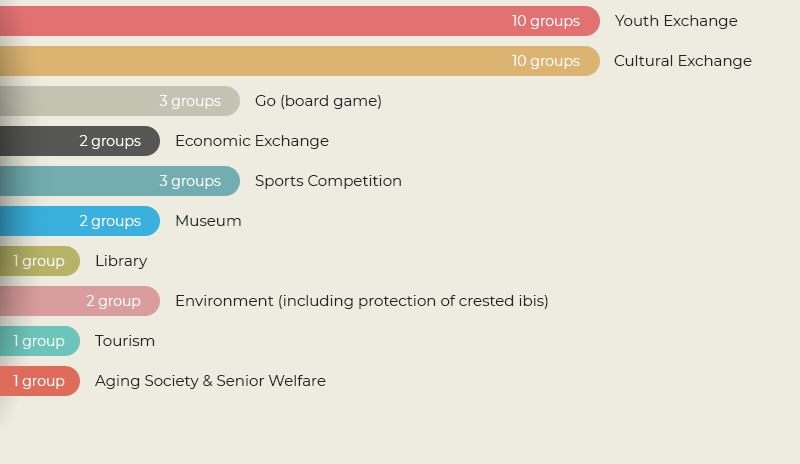This screenshot has width=800, height=464.
Task: Click the Youth Exchange label
Action: click(x=676, y=21)
